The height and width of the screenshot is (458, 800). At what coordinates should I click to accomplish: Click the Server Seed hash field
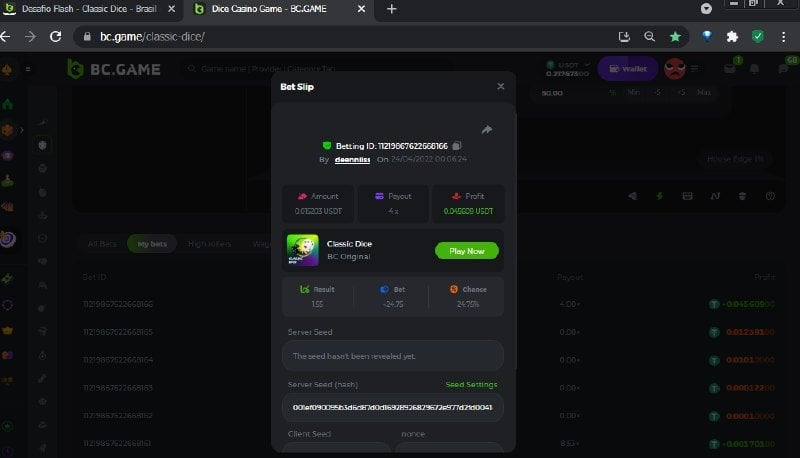(x=393, y=408)
